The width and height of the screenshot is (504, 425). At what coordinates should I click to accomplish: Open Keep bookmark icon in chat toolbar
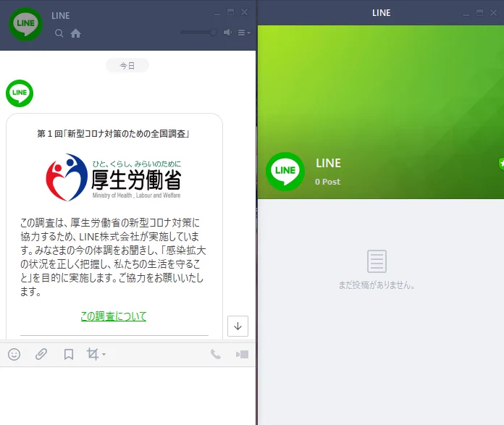pyautogui.click(x=69, y=354)
